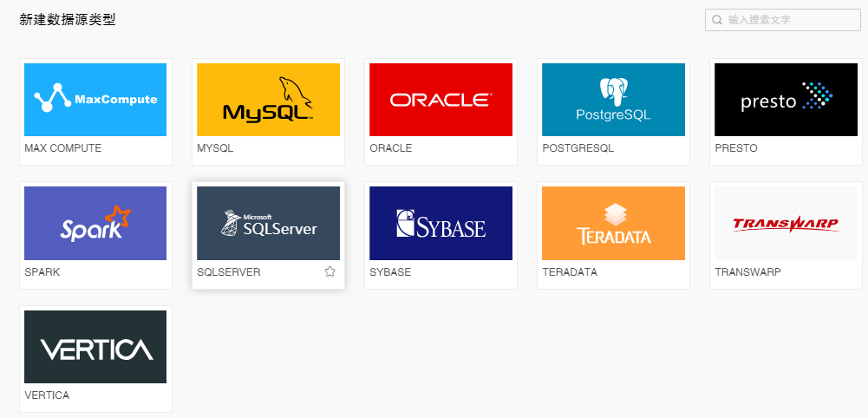Pick the red Oracle logo tile
This screenshot has width=868, height=418.
click(x=441, y=100)
